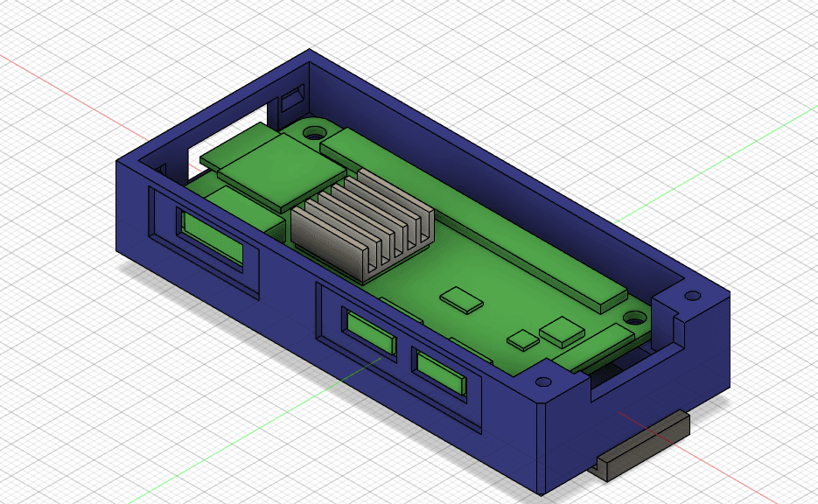Select the dark gray connector protruding below the enclosure
Image resolution: width=818 pixels, height=504 pixels.
(x=644, y=445)
